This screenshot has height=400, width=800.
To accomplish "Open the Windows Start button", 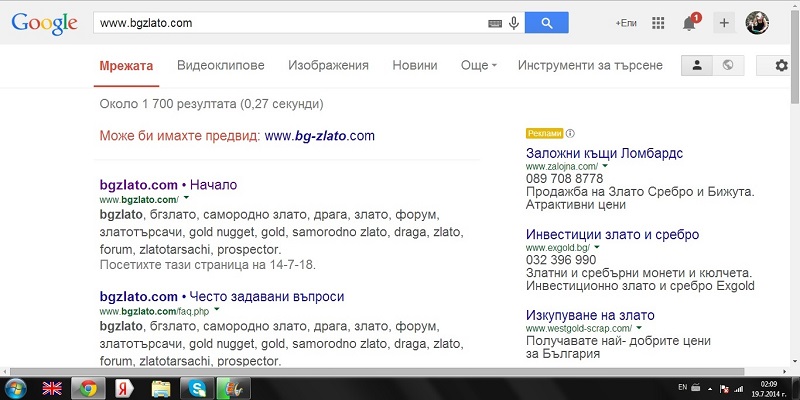I will point(16,389).
